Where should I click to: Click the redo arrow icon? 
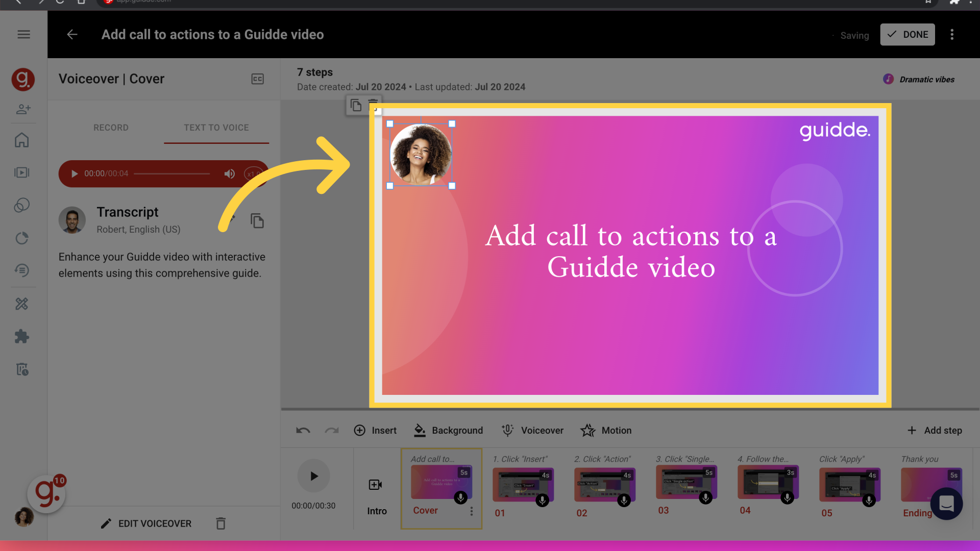point(331,430)
